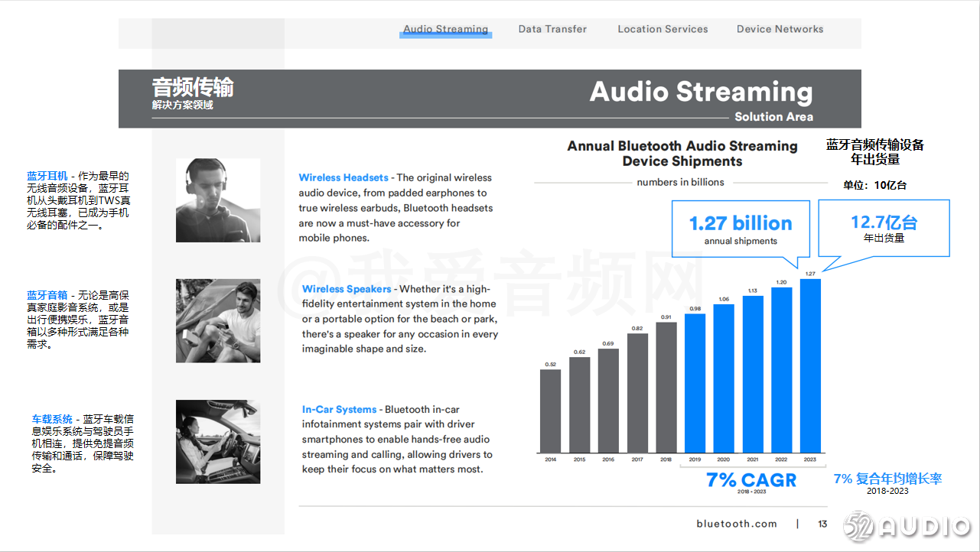Click the 蓝牙音箱 Chinese heading
This screenshot has height=552, width=980.
(x=47, y=295)
